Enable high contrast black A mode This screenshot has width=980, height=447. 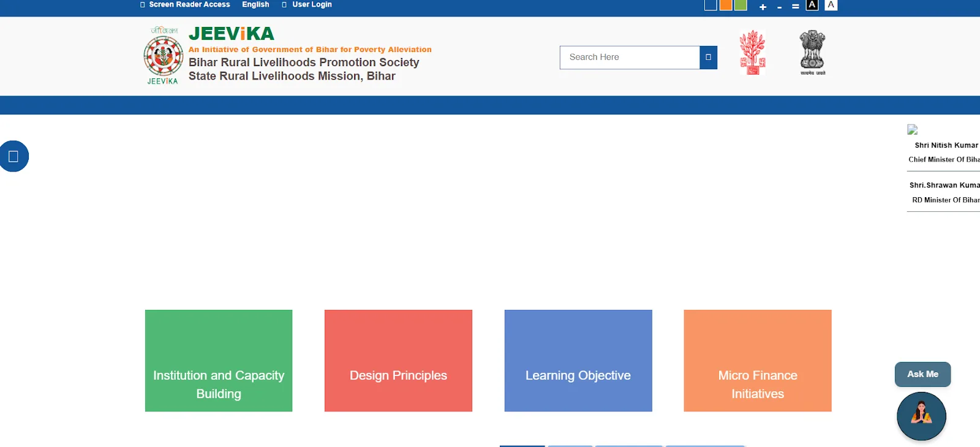812,5
